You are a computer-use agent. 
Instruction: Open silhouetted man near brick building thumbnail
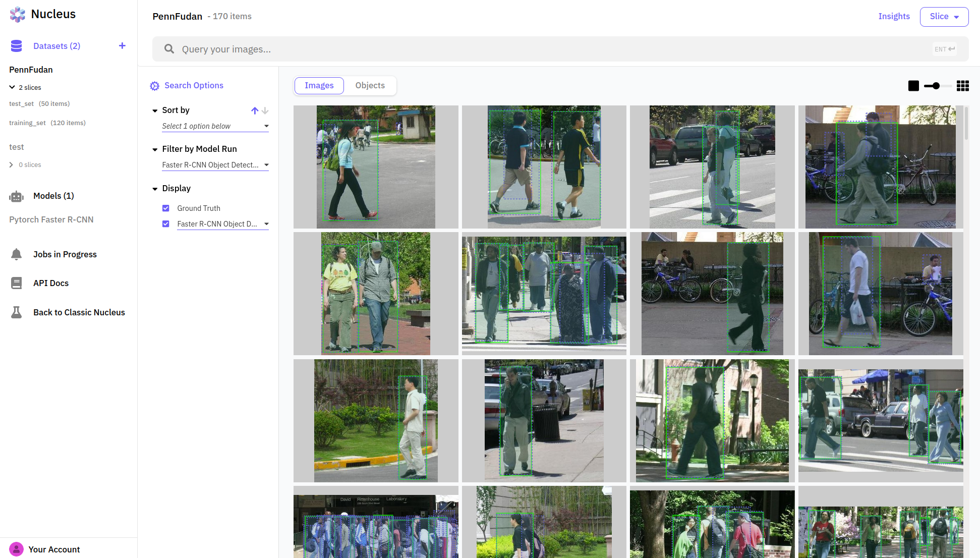click(x=712, y=421)
